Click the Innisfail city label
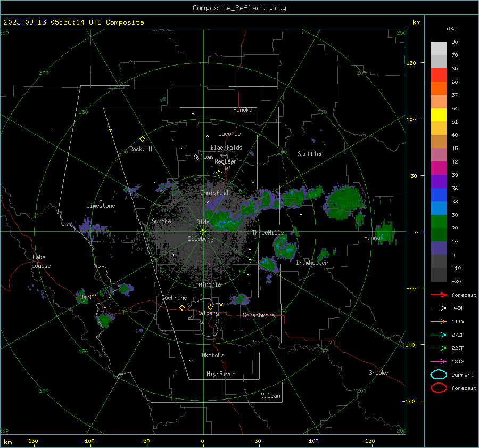The width and height of the screenshot is (479, 448). [215, 193]
